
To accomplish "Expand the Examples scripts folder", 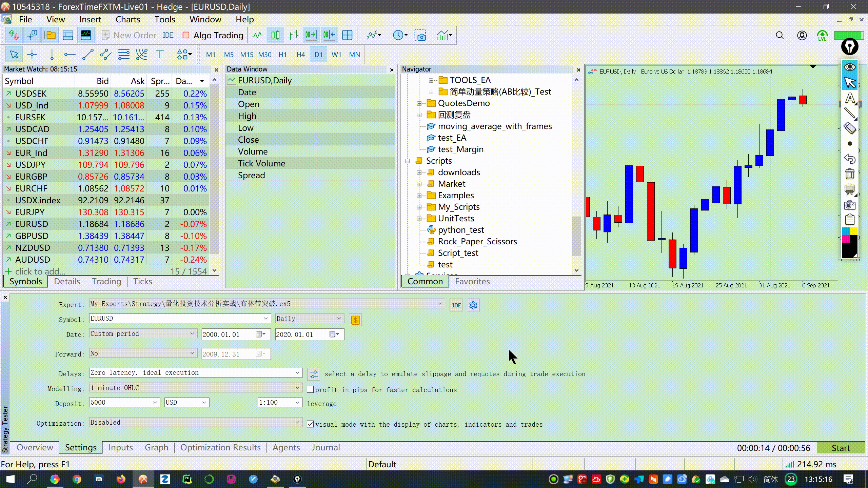I will coord(419,196).
